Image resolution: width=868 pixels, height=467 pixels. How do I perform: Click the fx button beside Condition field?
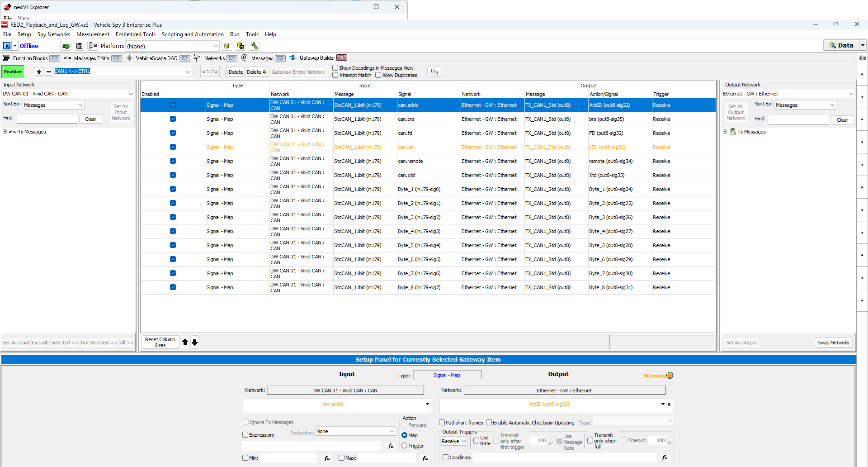tap(665, 457)
